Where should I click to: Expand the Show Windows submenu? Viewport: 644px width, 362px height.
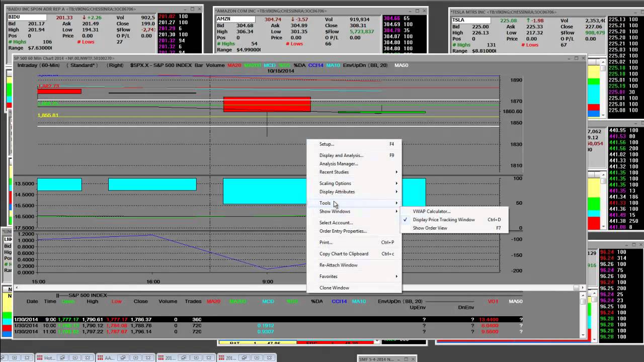point(354,211)
